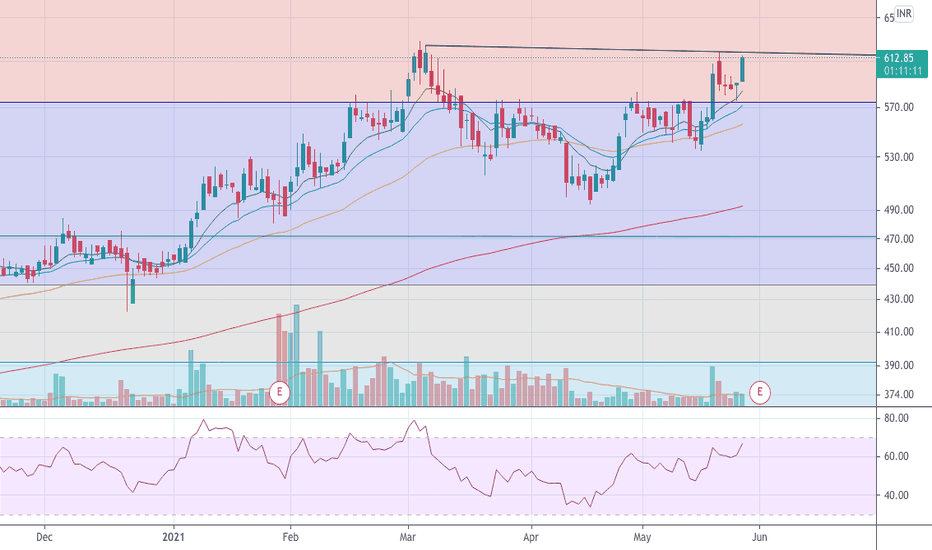This screenshot has height=550, width=932.
Task: Click the 530.00 price axis label
Action: (898, 157)
